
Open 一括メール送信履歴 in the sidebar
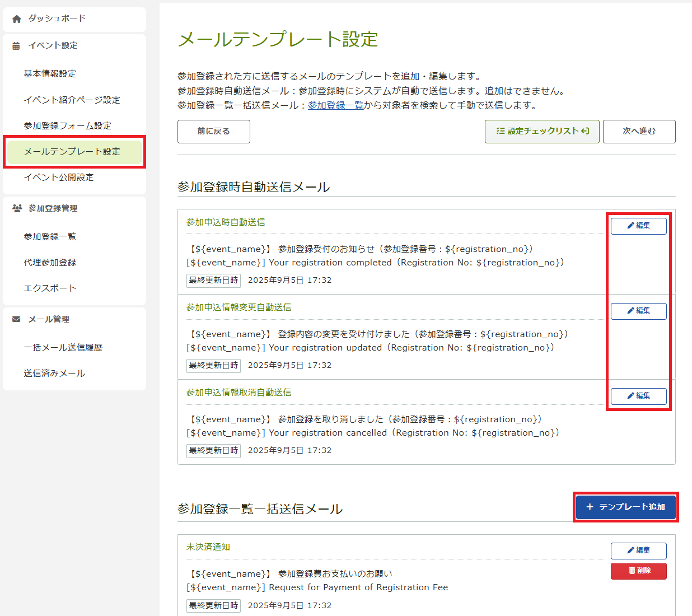pyautogui.click(x=63, y=347)
